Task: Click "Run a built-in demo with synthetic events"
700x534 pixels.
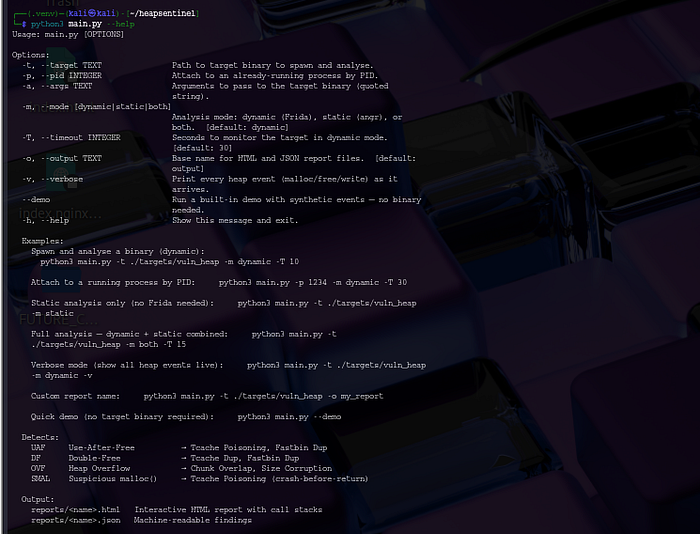Action: pos(268,200)
